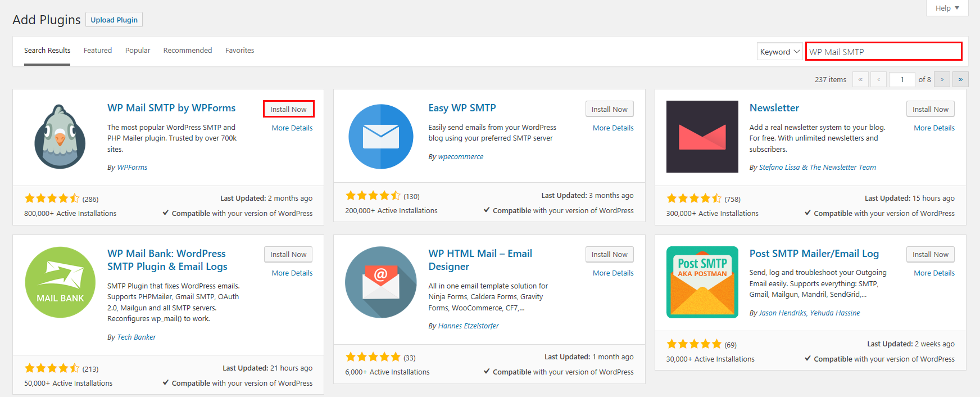Open More Details for Easy WP SMTP
Viewport: 980px width, 397px height.
(x=613, y=128)
